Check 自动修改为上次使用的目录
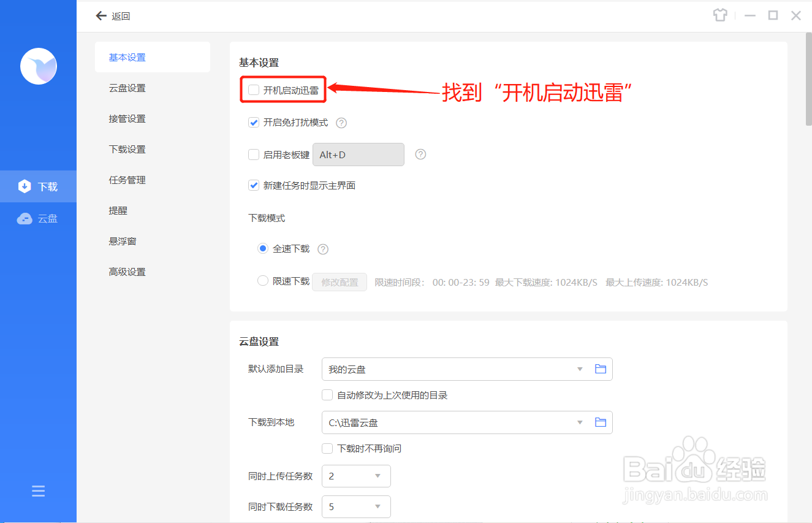This screenshot has width=812, height=523. click(327, 395)
